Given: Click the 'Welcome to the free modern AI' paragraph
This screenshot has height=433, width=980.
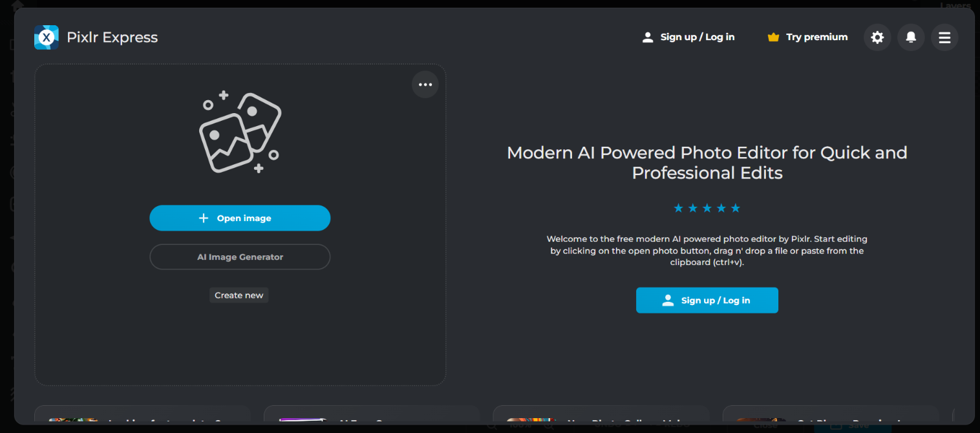Looking at the screenshot, I should pos(707,251).
